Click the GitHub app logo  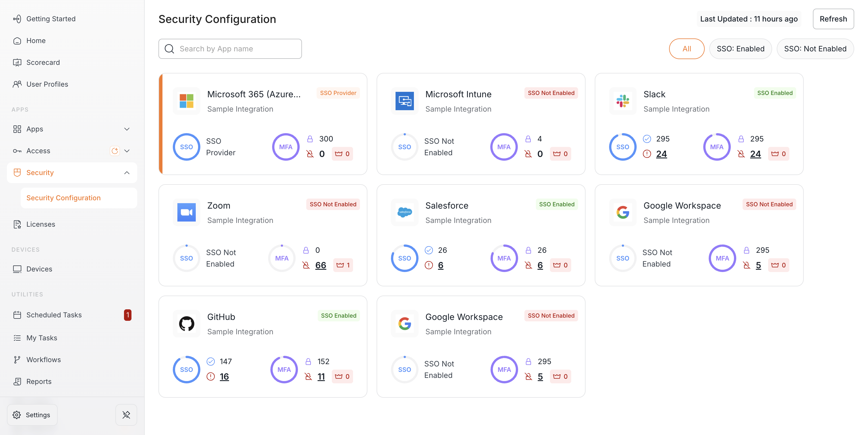point(186,323)
